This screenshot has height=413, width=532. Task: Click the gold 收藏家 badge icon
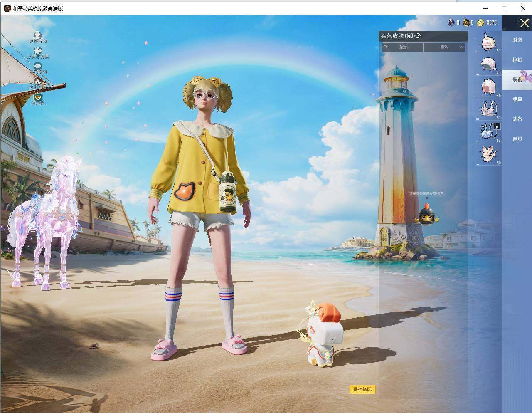tap(38, 97)
